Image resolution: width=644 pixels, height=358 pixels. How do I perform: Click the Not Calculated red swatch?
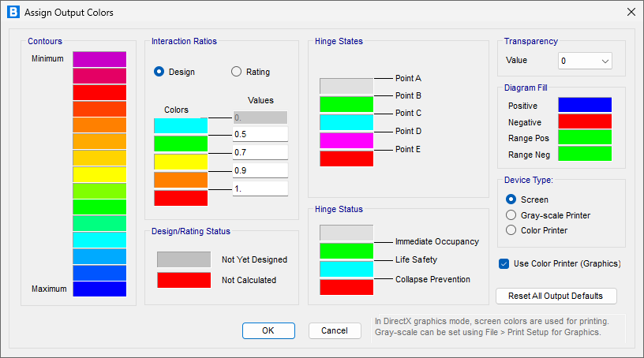coord(183,280)
